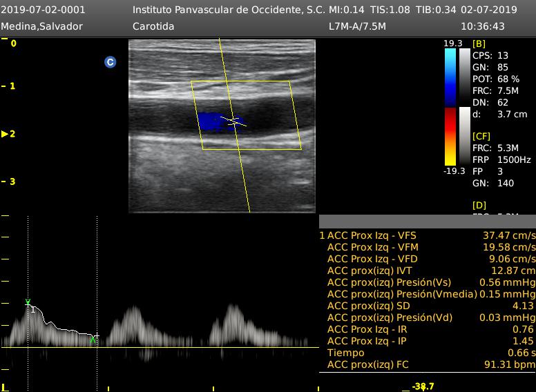Click the FP 3 parameter

coord(488,171)
